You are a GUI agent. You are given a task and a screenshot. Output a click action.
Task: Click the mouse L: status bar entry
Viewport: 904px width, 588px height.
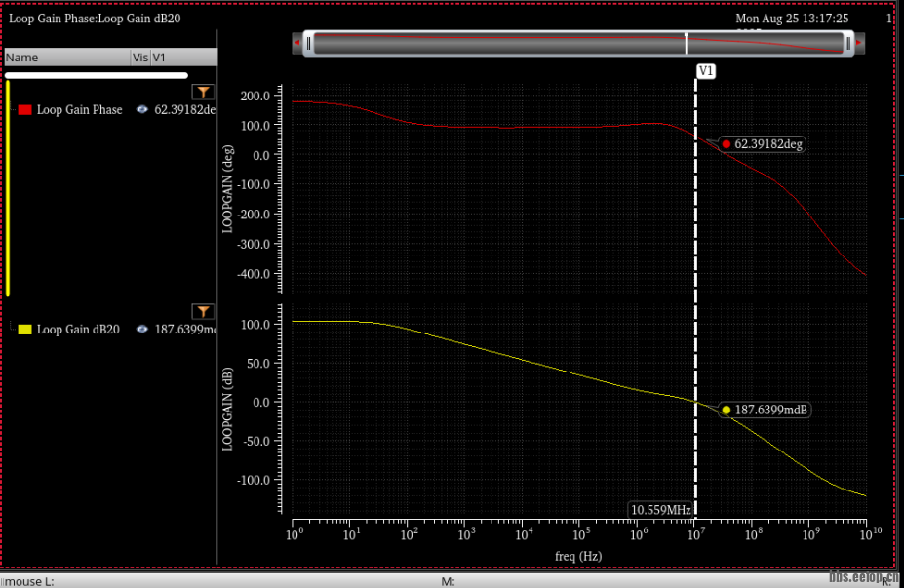(28, 581)
